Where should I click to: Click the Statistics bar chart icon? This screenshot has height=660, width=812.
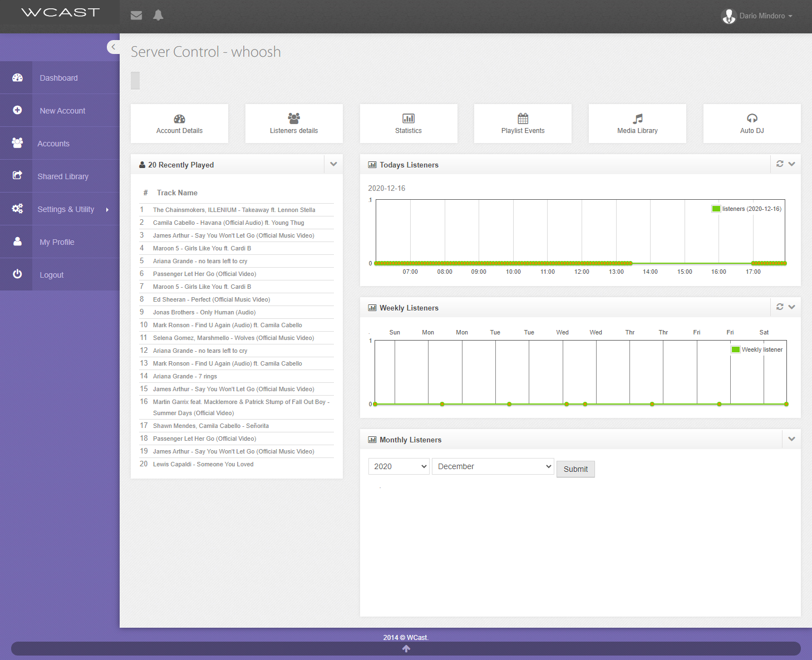coord(409,119)
